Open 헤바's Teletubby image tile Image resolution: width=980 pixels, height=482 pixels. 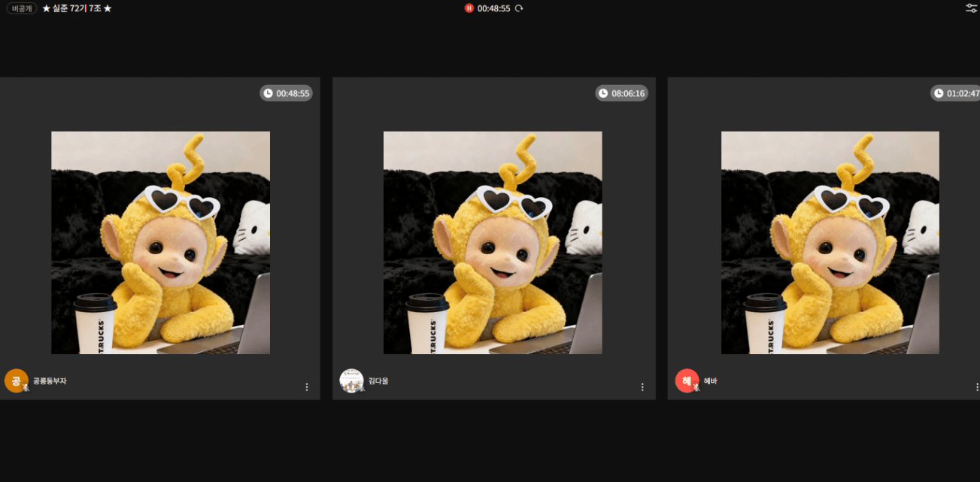pos(830,243)
